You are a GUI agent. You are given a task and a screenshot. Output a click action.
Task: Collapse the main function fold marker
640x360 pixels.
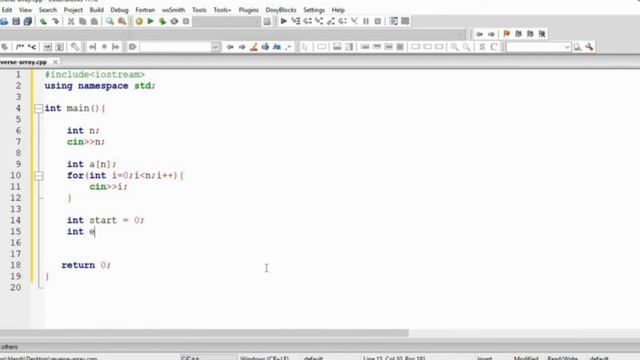[x=38, y=108]
